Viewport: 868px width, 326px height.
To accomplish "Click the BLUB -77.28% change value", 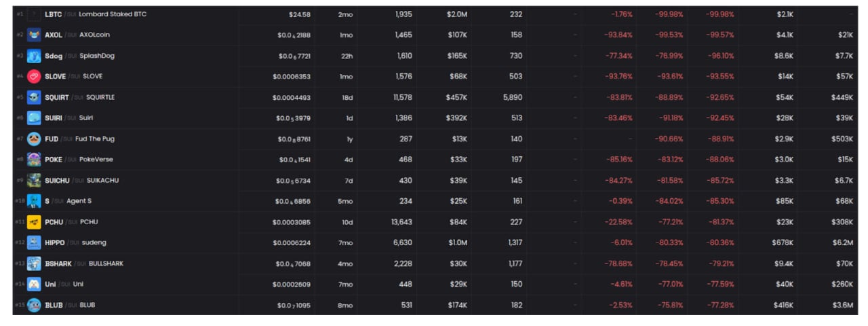I will click(x=719, y=306).
